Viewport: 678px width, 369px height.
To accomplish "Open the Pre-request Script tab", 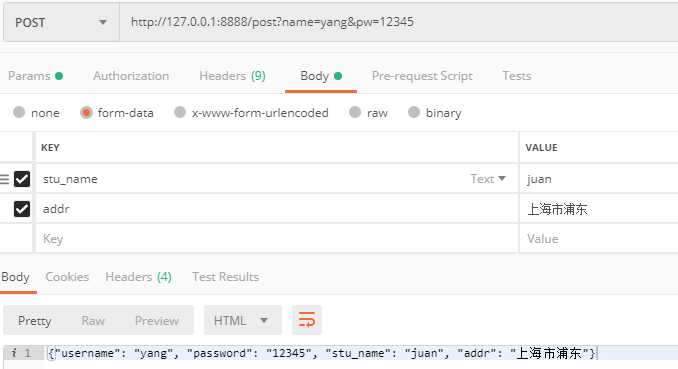I will click(x=422, y=76).
